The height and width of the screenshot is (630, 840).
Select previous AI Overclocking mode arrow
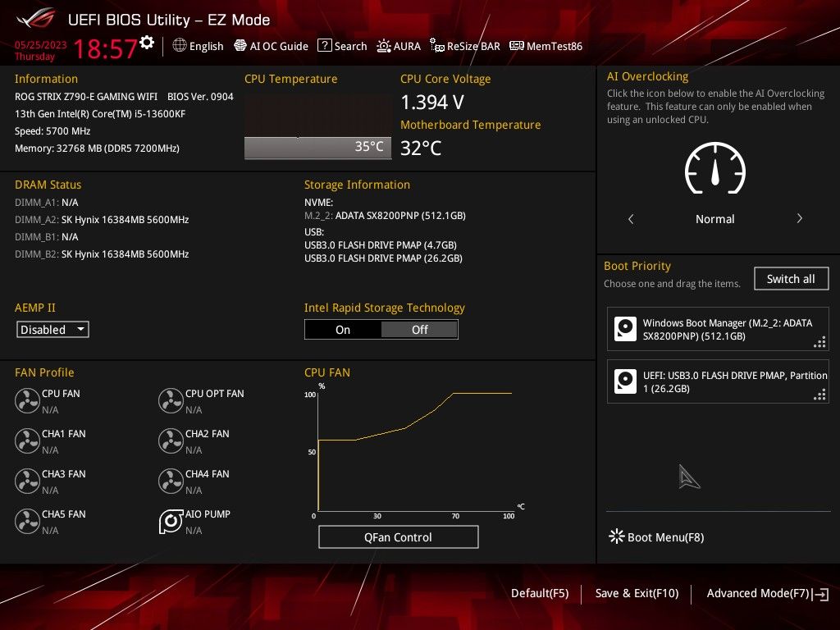(x=631, y=218)
